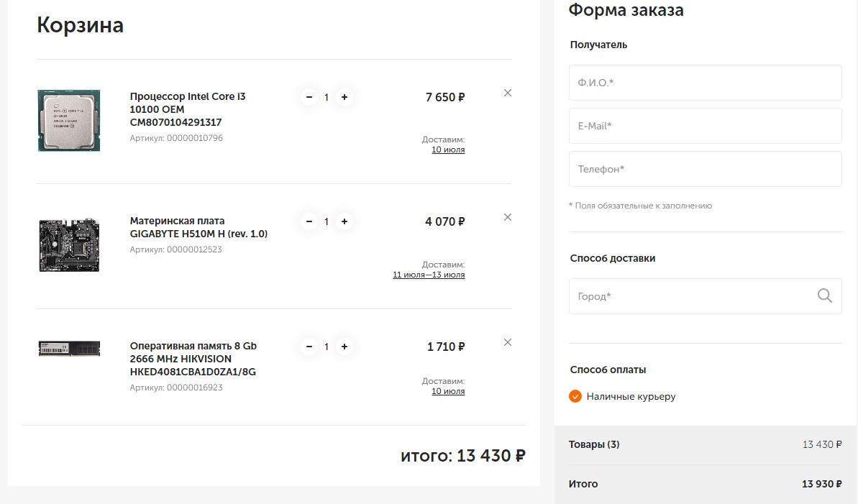Select 'Наличные курьеру' payment option

(575, 396)
